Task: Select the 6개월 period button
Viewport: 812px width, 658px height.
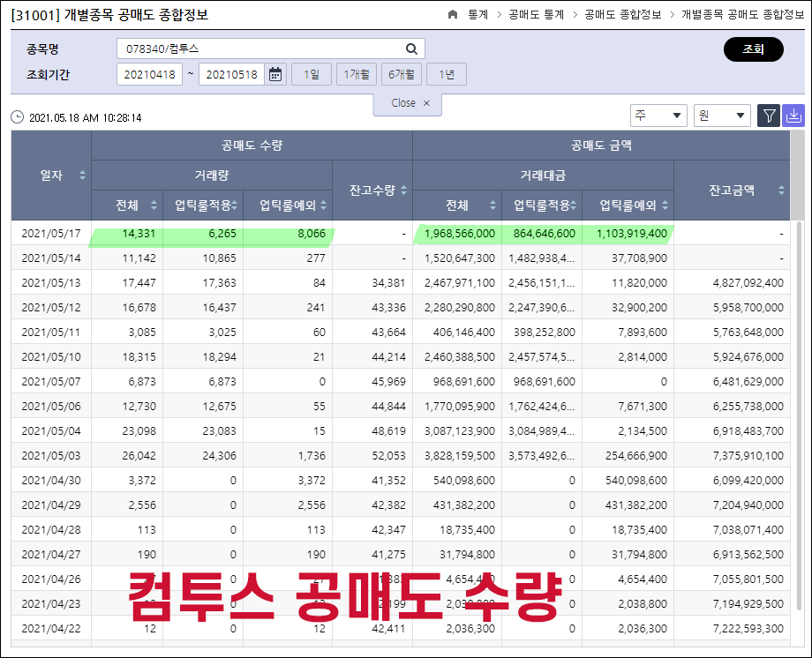Action: pos(402,75)
